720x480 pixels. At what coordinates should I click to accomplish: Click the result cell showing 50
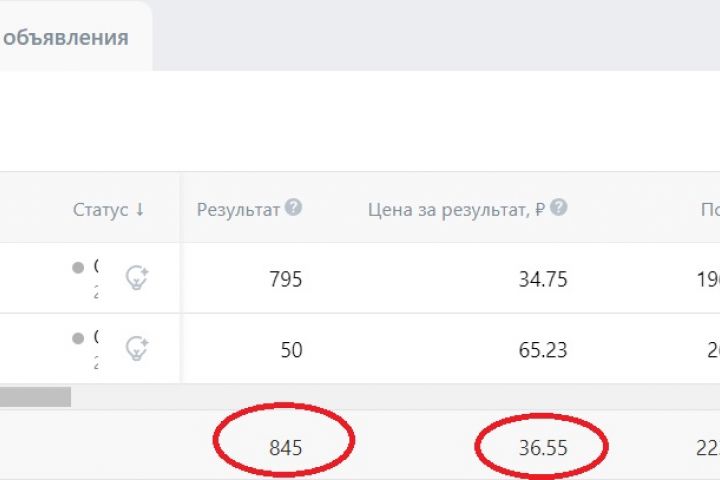tap(291, 350)
